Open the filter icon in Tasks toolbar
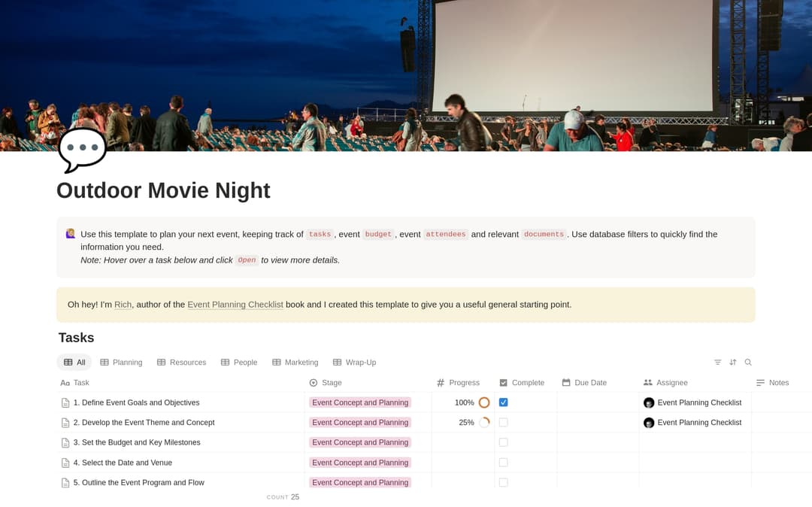Viewport: 812px width, 507px height. pos(717,363)
